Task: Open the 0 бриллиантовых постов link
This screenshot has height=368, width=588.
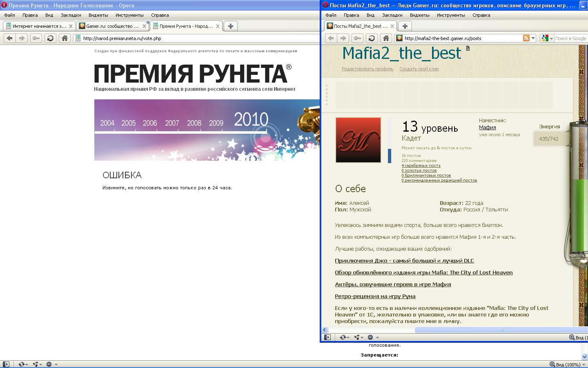Action: tap(426, 175)
